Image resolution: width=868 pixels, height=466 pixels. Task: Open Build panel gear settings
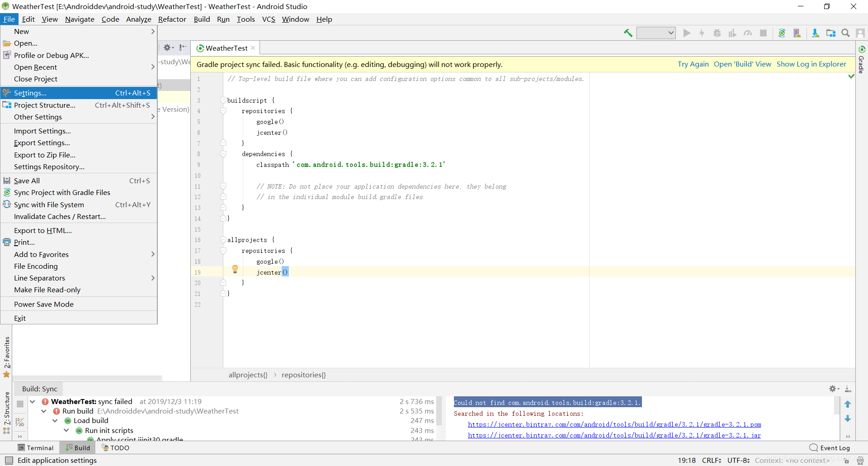pyautogui.click(x=834, y=389)
